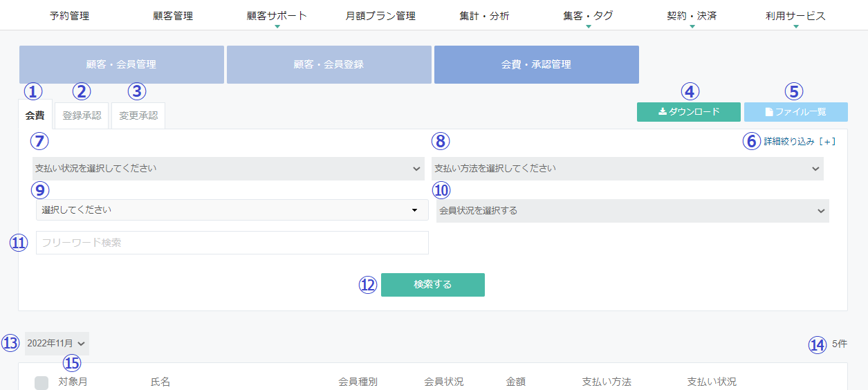Open the 会員状況を選択する dropdown
The width and height of the screenshot is (868, 390).
point(633,211)
